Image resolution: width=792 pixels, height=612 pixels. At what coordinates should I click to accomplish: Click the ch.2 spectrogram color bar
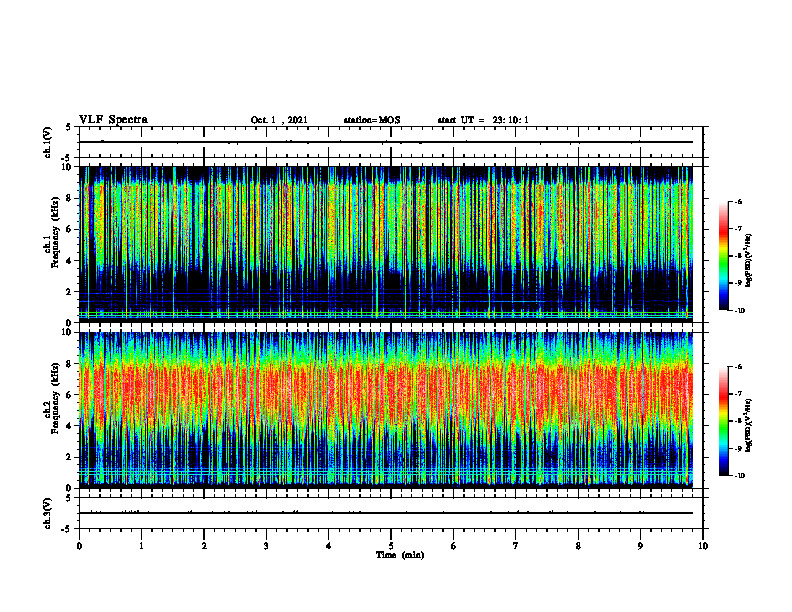click(724, 421)
